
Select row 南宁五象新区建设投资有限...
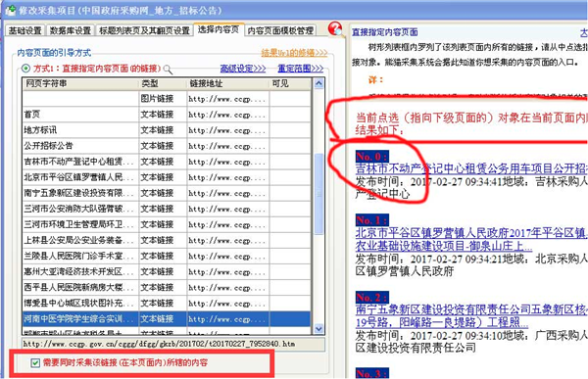167,193
